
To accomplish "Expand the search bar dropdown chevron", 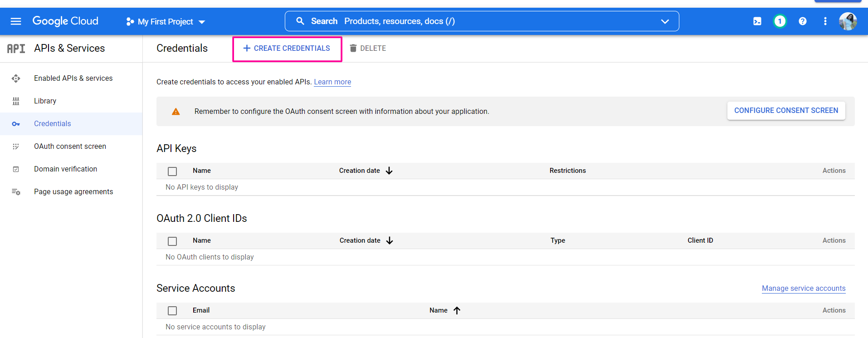I will [665, 21].
